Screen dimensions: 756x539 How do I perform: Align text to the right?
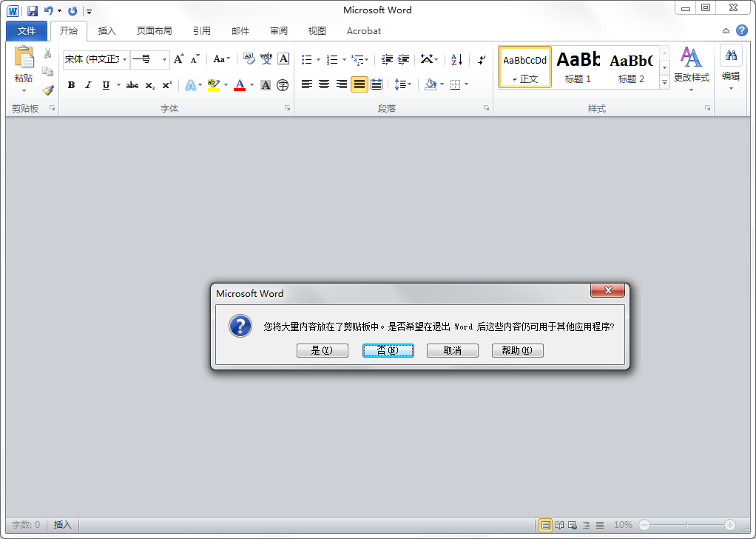pyautogui.click(x=341, y=84)
